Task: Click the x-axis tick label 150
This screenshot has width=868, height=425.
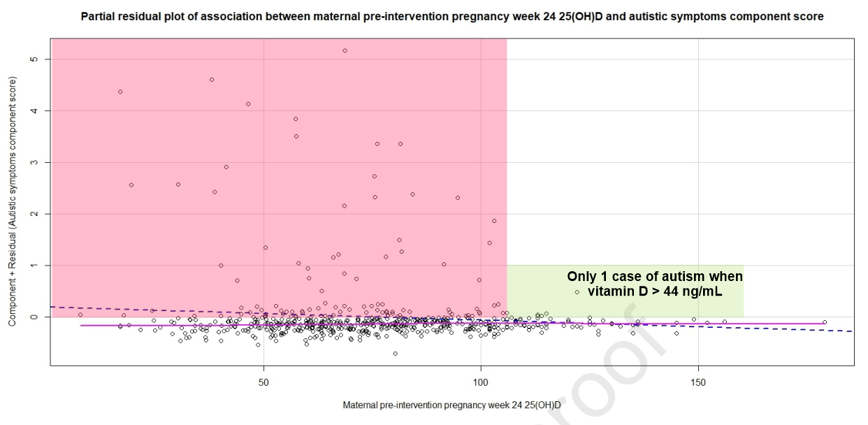Action: tap(697, 382)
